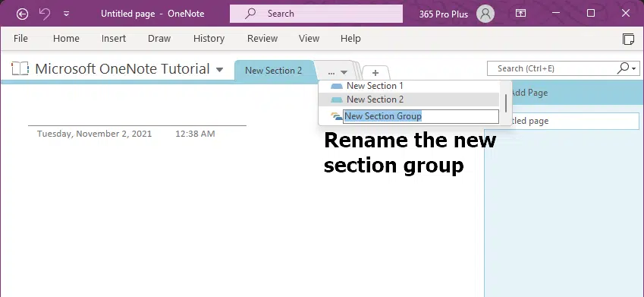Open the Help tab
644x297 pixels.
coord(350,38)
